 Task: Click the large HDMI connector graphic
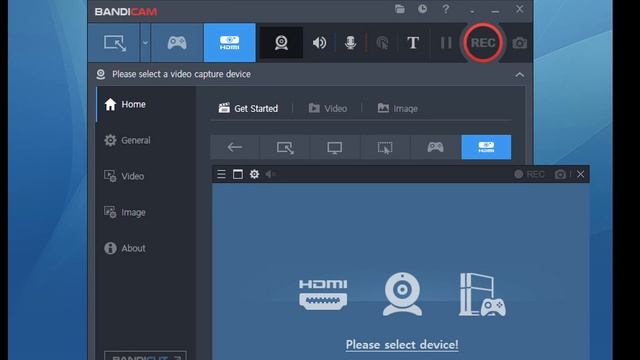(x=323, y=294)
